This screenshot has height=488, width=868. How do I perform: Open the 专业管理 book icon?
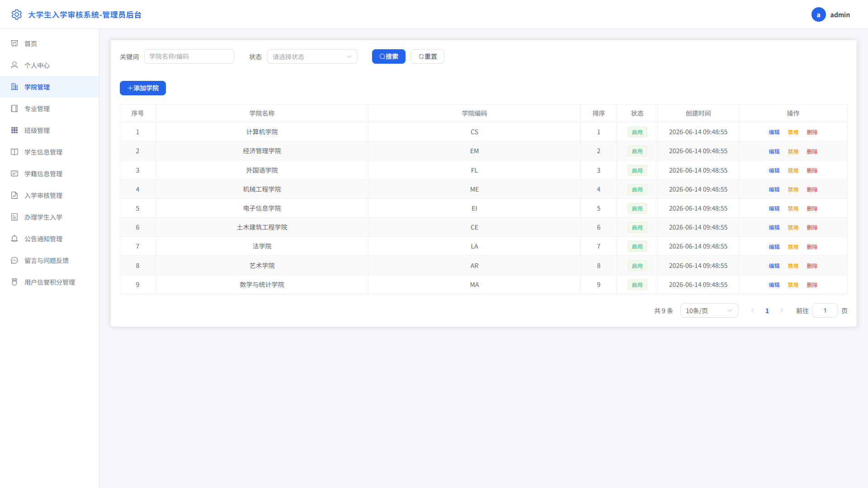(x=14, y=108)
